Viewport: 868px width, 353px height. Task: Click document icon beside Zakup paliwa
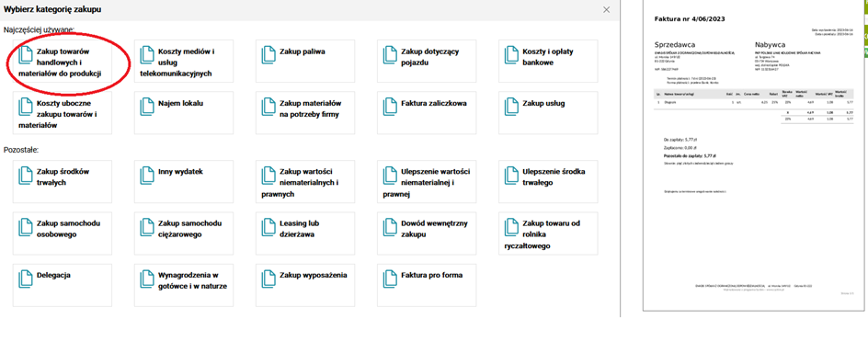(x=269, y=54)
